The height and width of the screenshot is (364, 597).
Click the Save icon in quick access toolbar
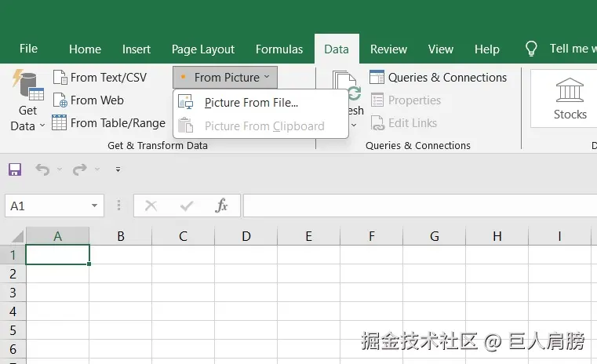(14, 169)
